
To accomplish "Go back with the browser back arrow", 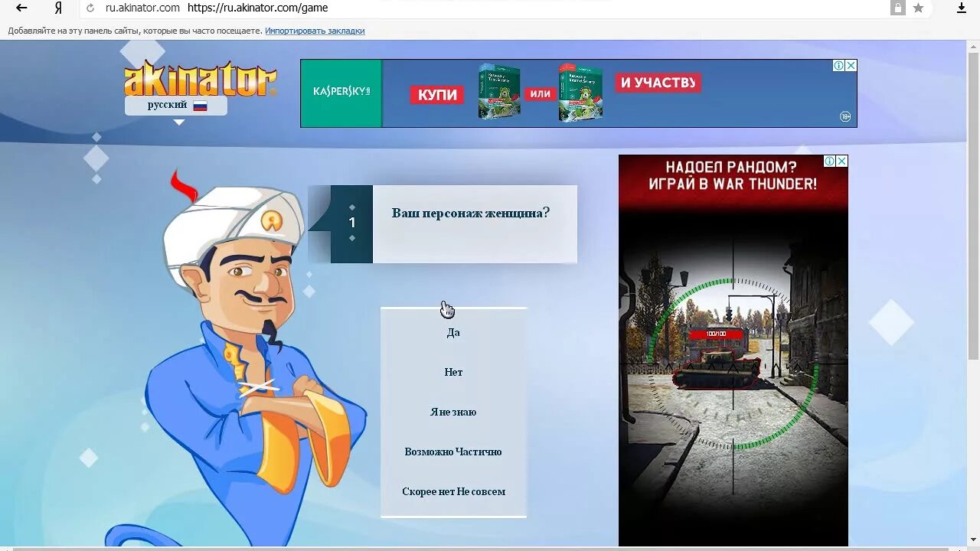I will (x=21, y=8).
